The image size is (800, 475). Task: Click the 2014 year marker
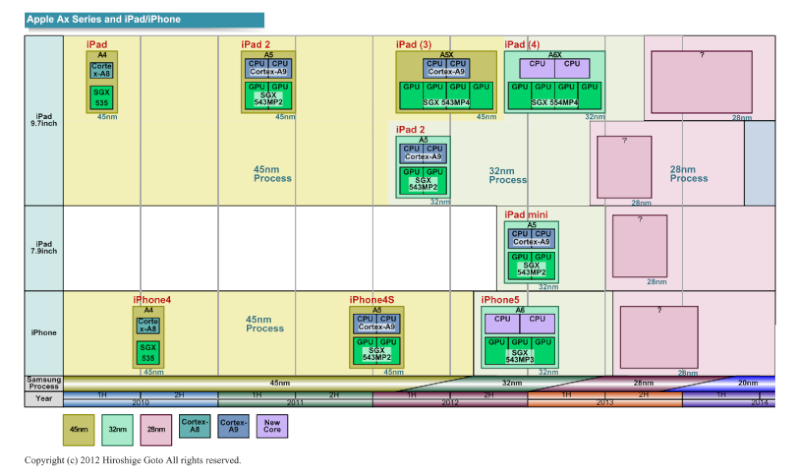click(x=760, y=403)
